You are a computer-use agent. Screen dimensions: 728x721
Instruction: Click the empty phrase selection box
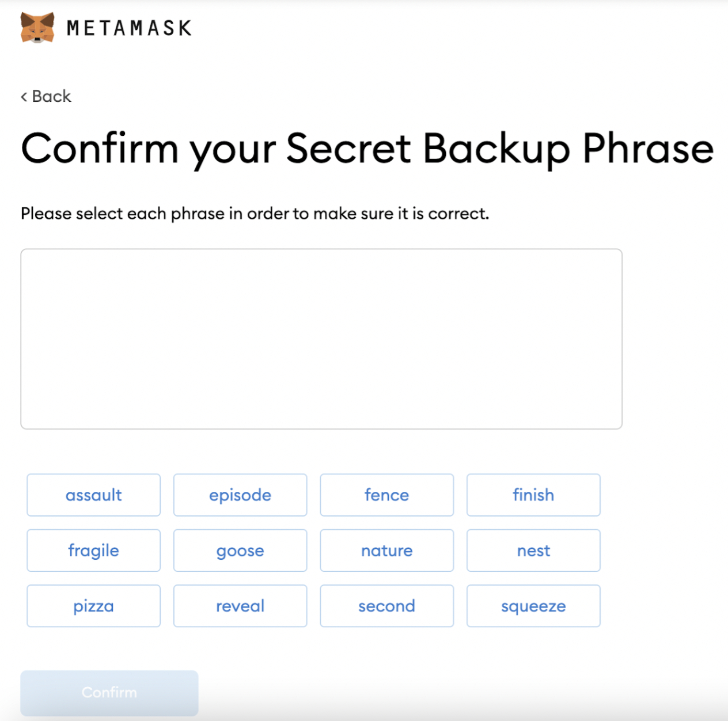click(321, 339)
